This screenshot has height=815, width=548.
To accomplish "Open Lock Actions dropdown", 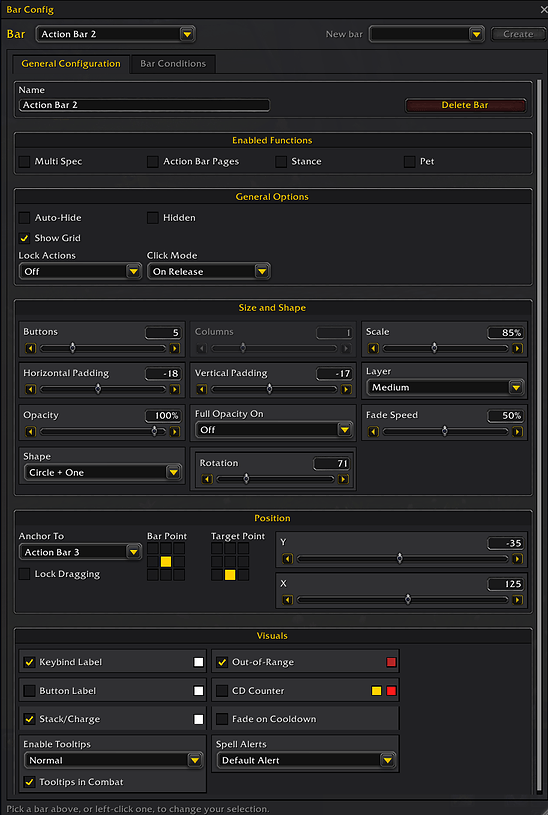I will click(x=80, y=271).
